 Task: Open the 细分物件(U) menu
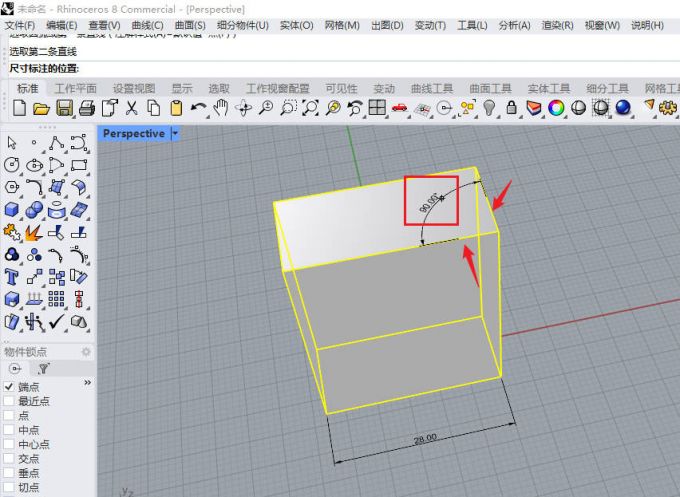[243, 26]
